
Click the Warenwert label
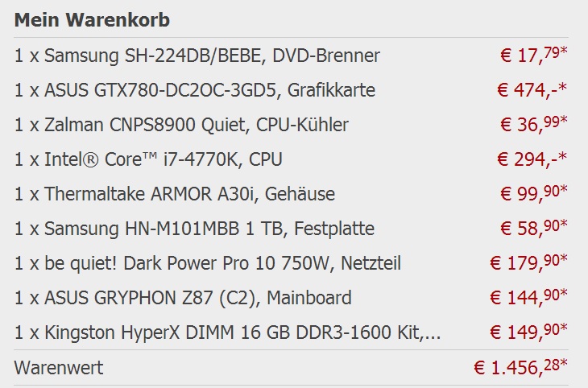(x=59, y=368)
